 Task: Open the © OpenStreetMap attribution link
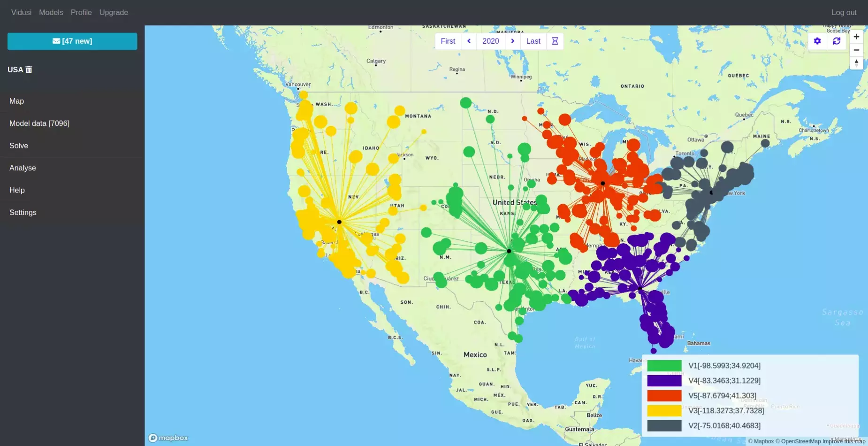pyautogui.click(x=798, y=441)
